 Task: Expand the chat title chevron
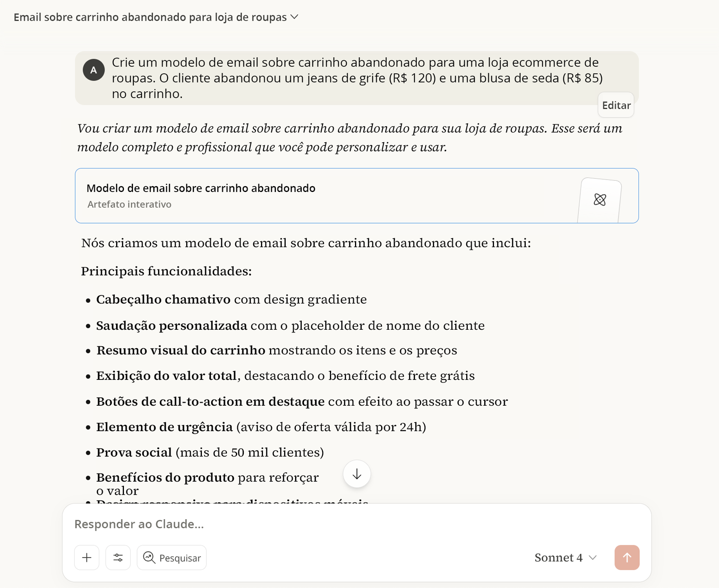[295, 17]
